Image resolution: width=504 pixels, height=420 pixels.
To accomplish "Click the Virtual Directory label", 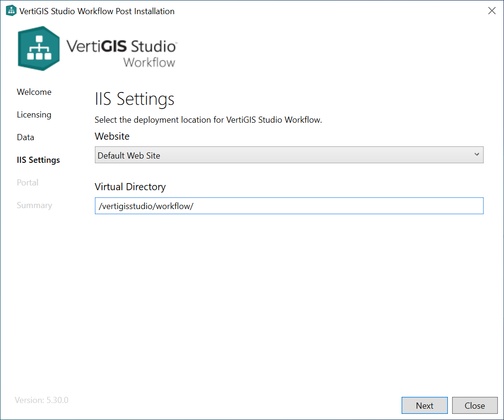I will pyautogui.click(x=130, y=187).
